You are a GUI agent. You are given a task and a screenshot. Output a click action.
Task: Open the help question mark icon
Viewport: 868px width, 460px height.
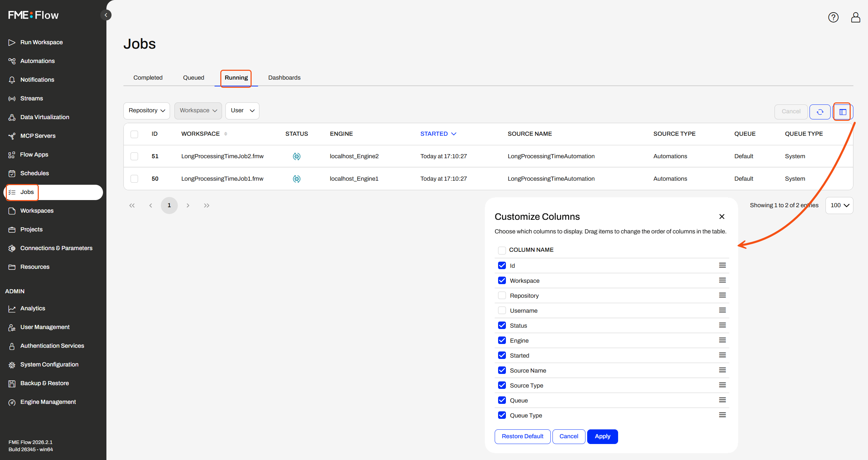[833, 17]
